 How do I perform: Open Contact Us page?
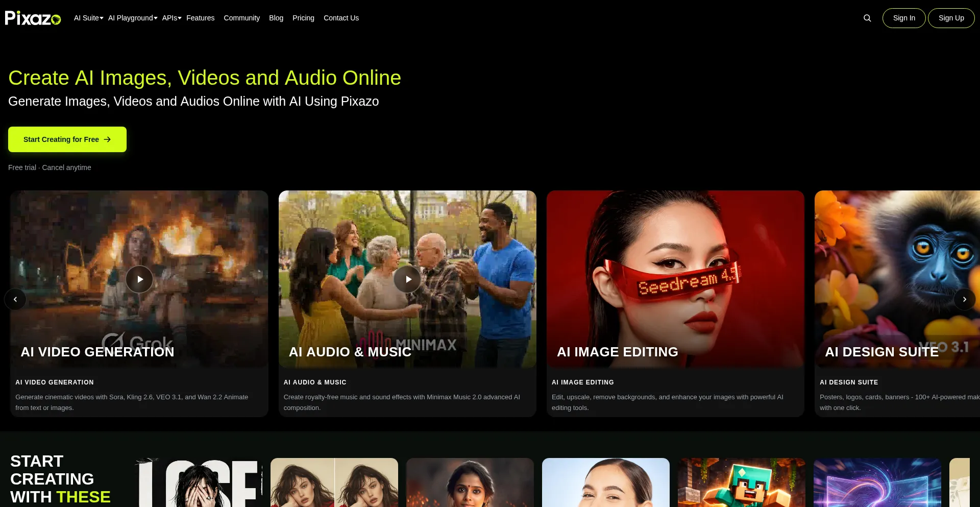point(341,18)
